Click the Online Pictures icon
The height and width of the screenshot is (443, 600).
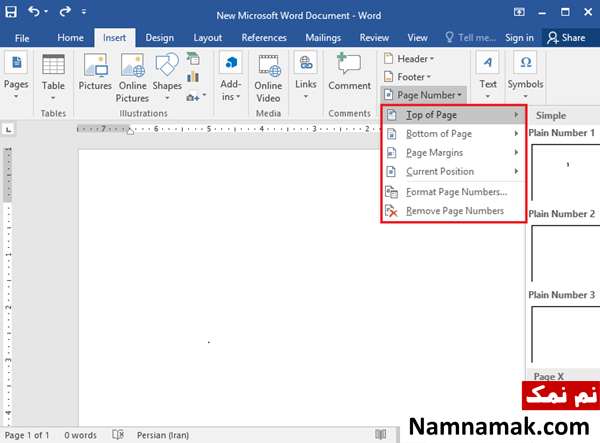pyautogui.click(x=132, y=64)
